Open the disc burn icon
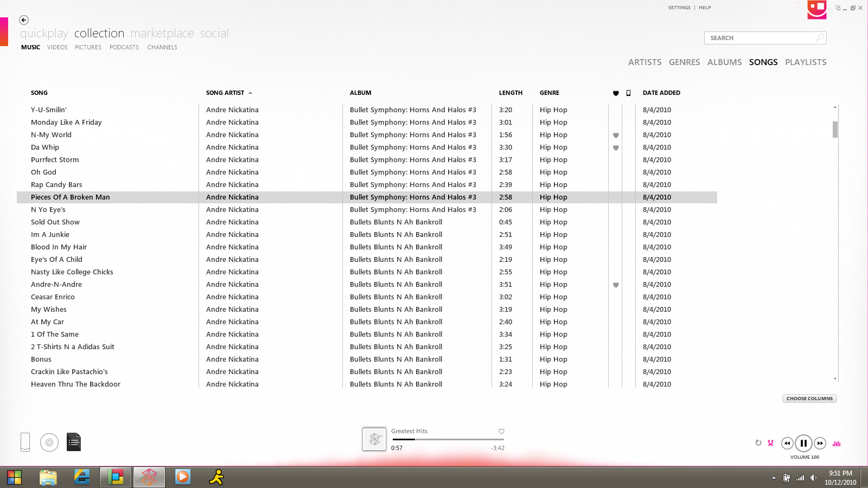Image resolution: width=868 pixels, height=488 pixels. pos(49,442)
